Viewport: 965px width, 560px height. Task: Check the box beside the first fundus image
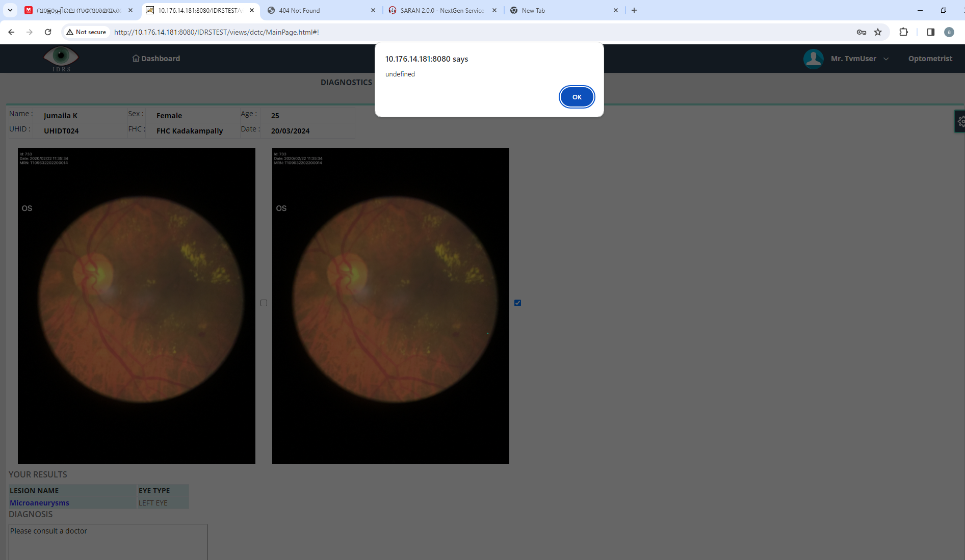[264, 303]
